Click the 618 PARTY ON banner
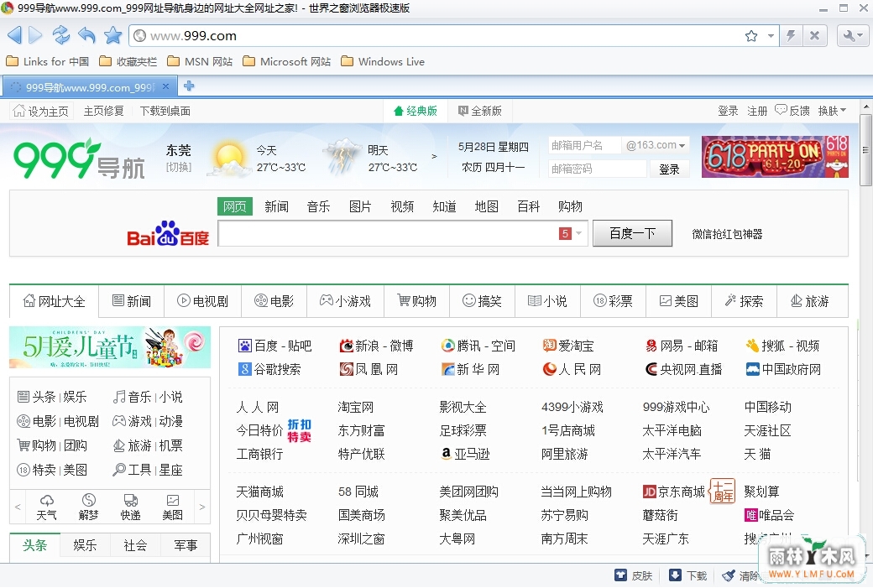Viewport: 873px width, 588px height. point(775,157)
